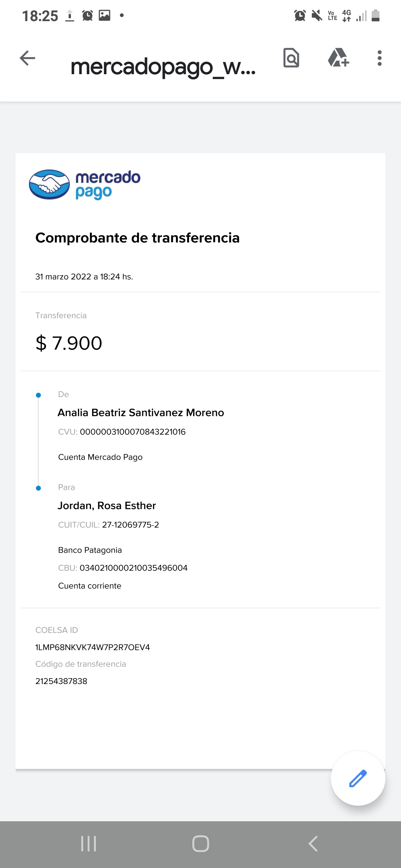Open the find-in-document search icon
This screenshot has height=868, width=401.
[291, 58]
